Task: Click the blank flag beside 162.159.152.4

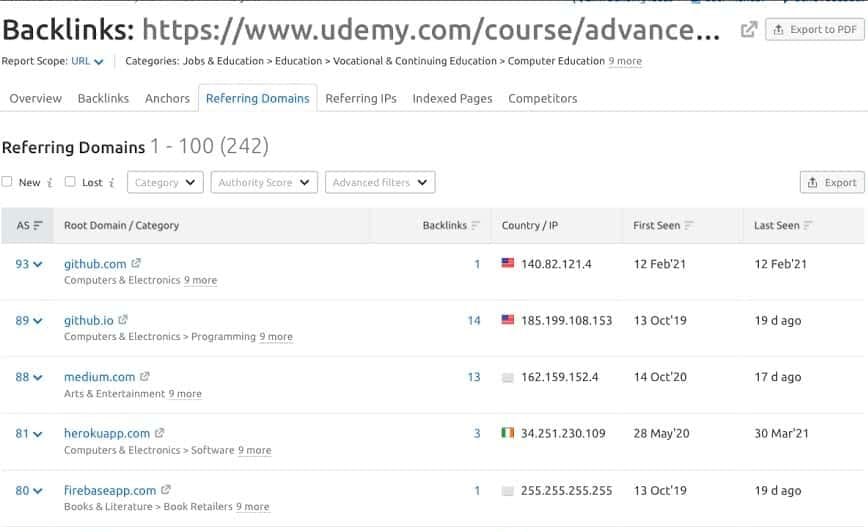Action: point(508,378)
